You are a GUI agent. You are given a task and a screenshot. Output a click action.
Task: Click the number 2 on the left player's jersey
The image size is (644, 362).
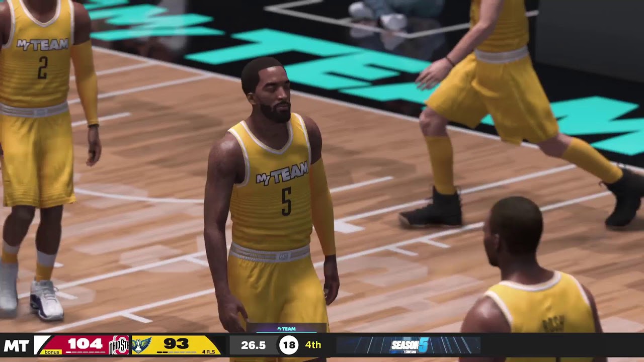pos(43,68)
